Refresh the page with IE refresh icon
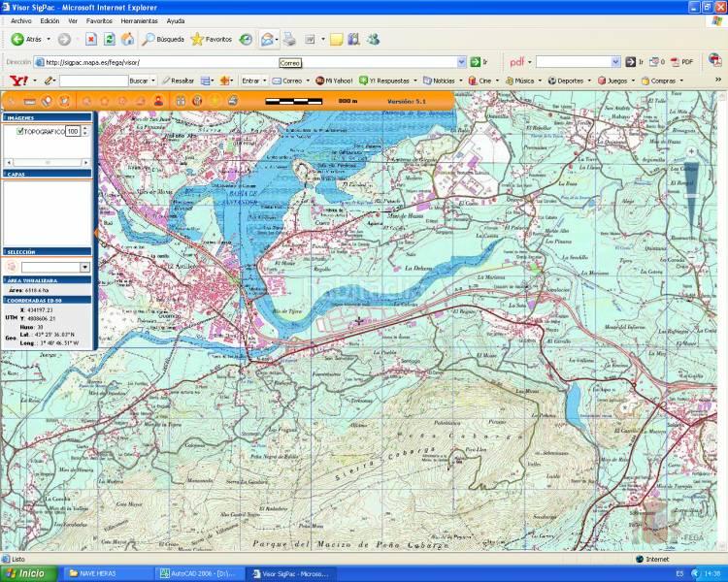 tap(109, 39)
